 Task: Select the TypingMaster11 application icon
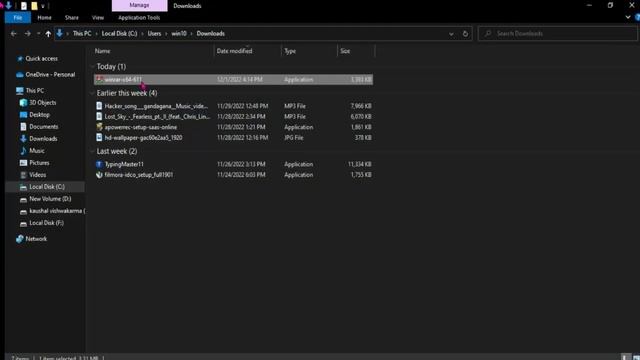click(x=99, y=164)
